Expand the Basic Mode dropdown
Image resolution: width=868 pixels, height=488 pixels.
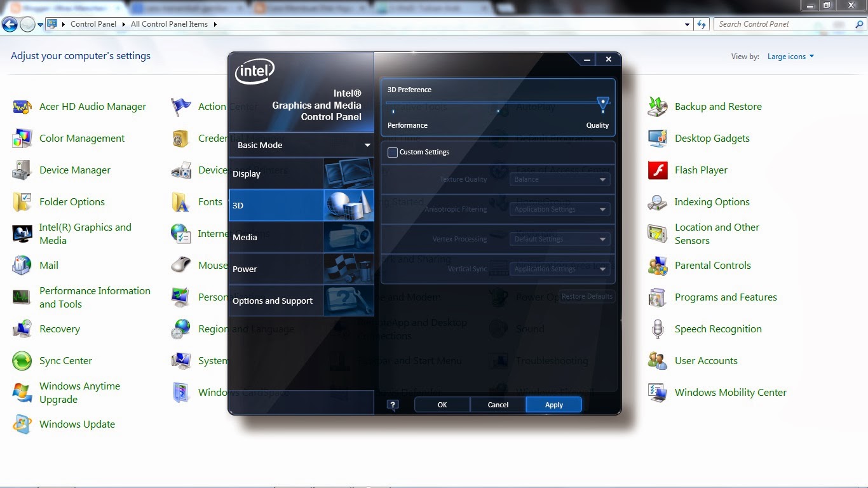(301, 145)
